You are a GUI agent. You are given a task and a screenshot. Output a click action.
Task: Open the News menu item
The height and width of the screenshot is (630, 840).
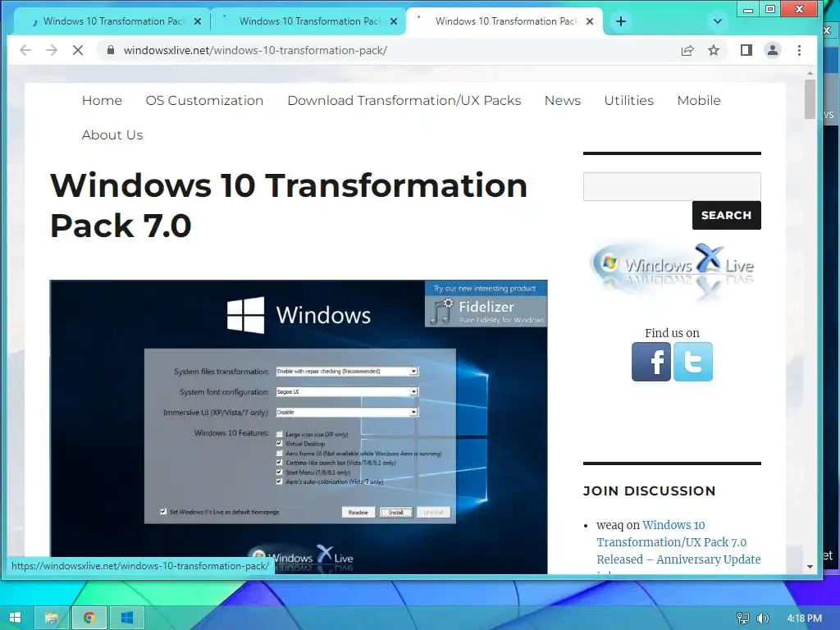tap(563, 101)
